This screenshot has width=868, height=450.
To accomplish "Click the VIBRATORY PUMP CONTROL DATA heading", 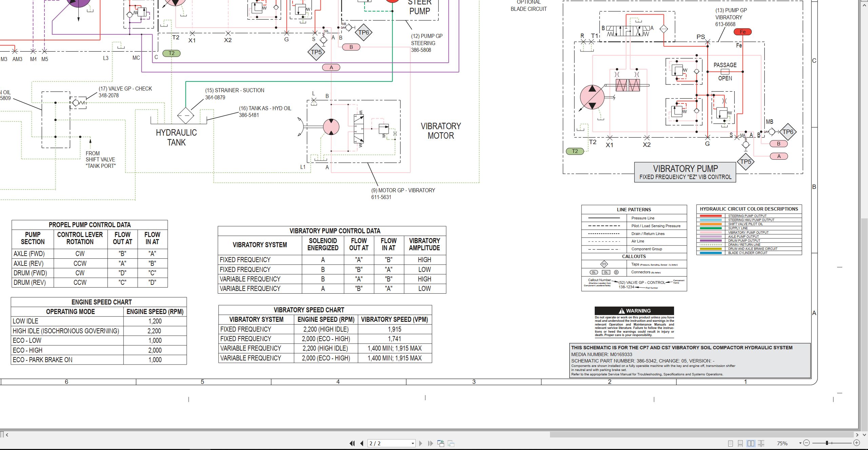I will click(335, 231).
